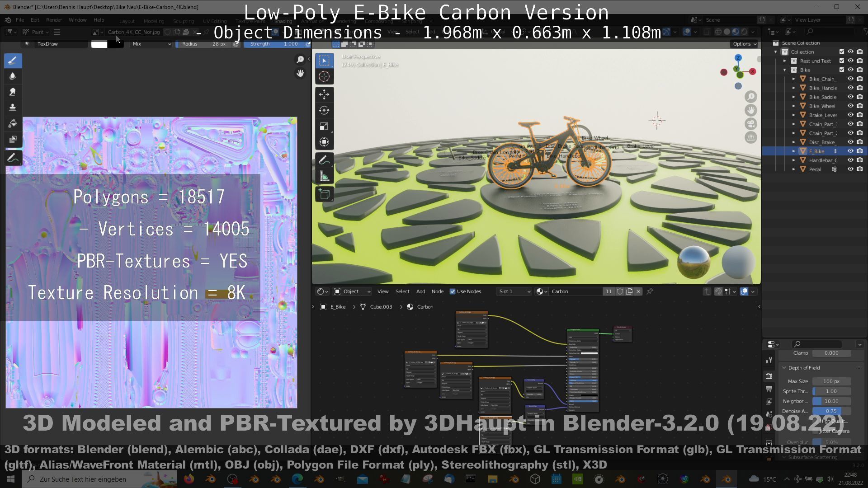
Task: Click the viewport zoom magnifier gizmo
Action: [750, 97]
